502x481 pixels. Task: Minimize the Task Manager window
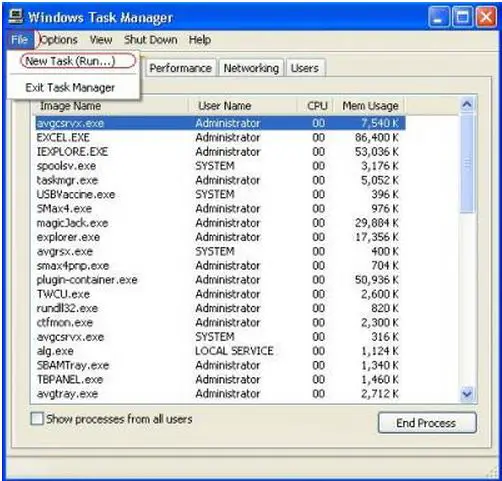(438, 16)
